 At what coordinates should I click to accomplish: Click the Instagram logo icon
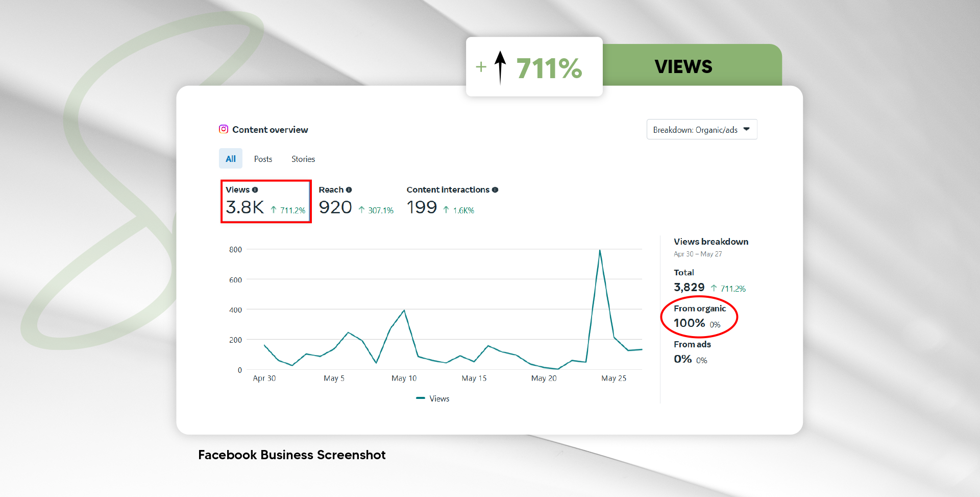click(224, 129)
